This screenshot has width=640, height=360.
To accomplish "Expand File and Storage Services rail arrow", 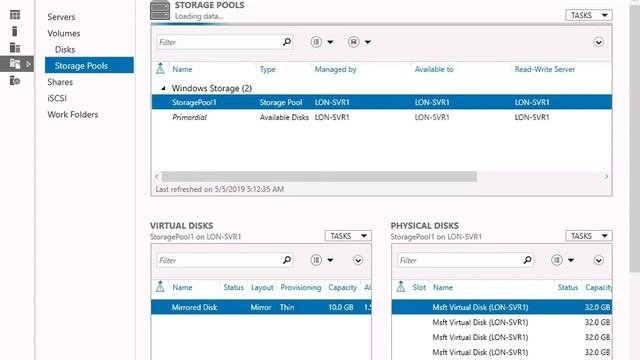I will click(x=29, y=64).
